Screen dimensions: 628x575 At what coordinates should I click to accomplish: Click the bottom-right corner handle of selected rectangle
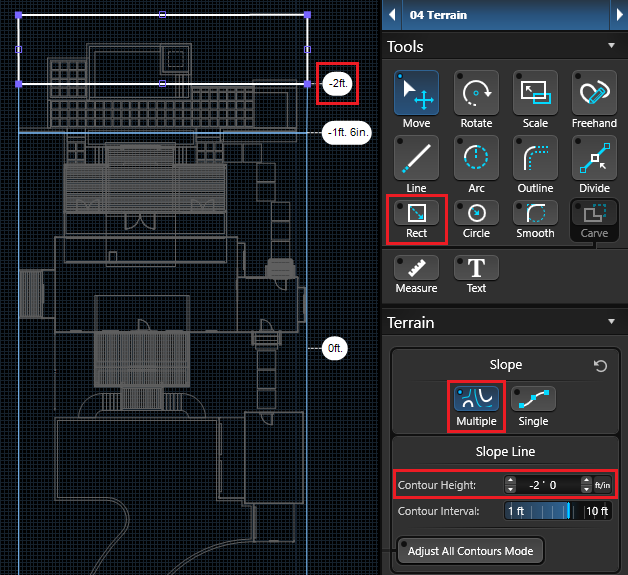pos(307,84)
